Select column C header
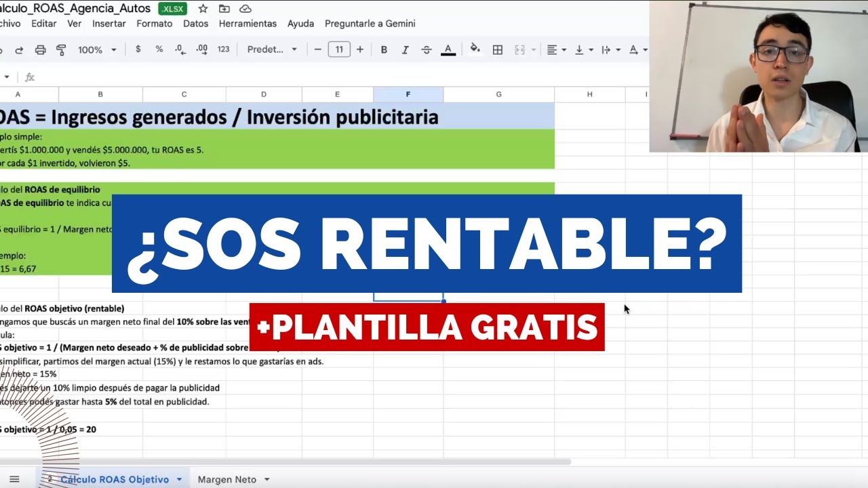The width and height of the screenshot is (868, 488). coord(184,94)
